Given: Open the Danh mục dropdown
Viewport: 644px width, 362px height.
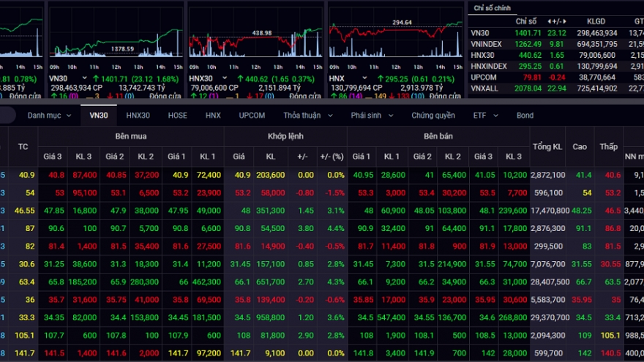Looking at the screenshot, I should [x=49, y=116].
